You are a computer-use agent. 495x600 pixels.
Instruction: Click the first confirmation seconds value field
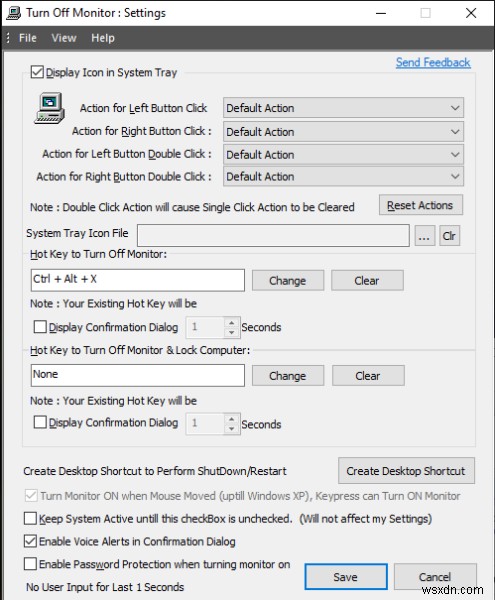tap(205, 327)
